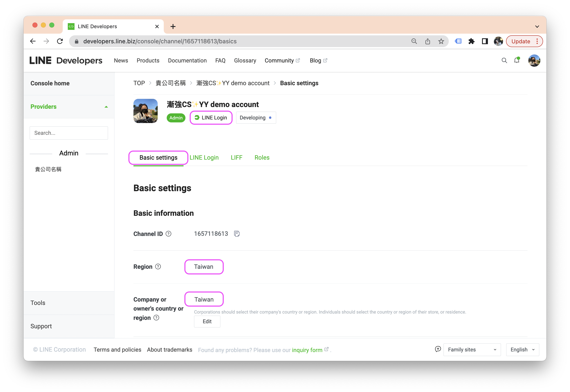Expand the tab list chevron

pyautogui.click(x=537, y=26)
